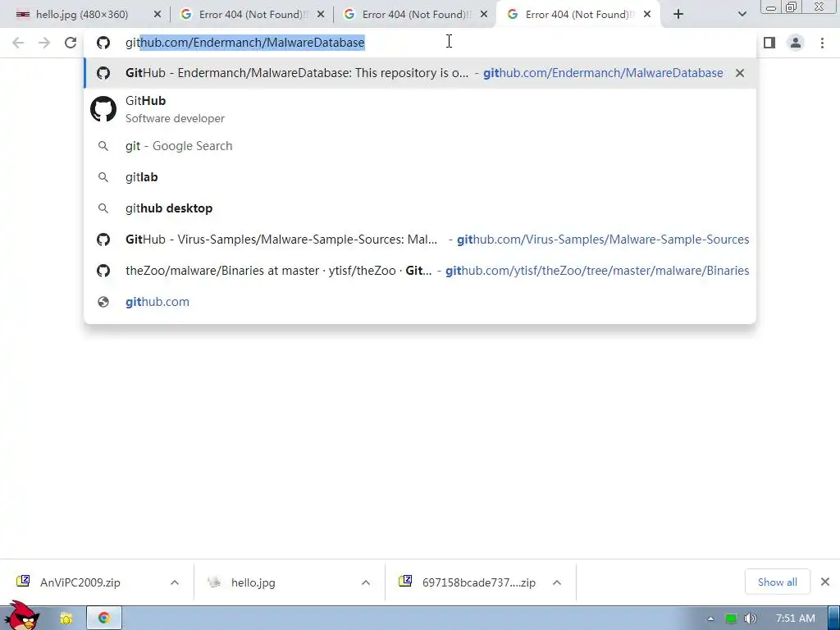Select 'git - Google Search' suggestion
Viewport: 840px width, 630px height.
point(420,146)
